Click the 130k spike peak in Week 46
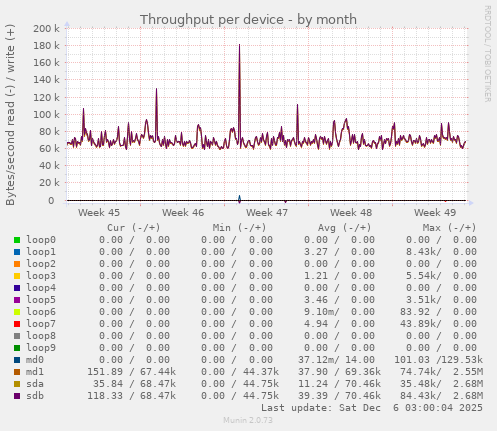497x431 pixels. [156, 89]
